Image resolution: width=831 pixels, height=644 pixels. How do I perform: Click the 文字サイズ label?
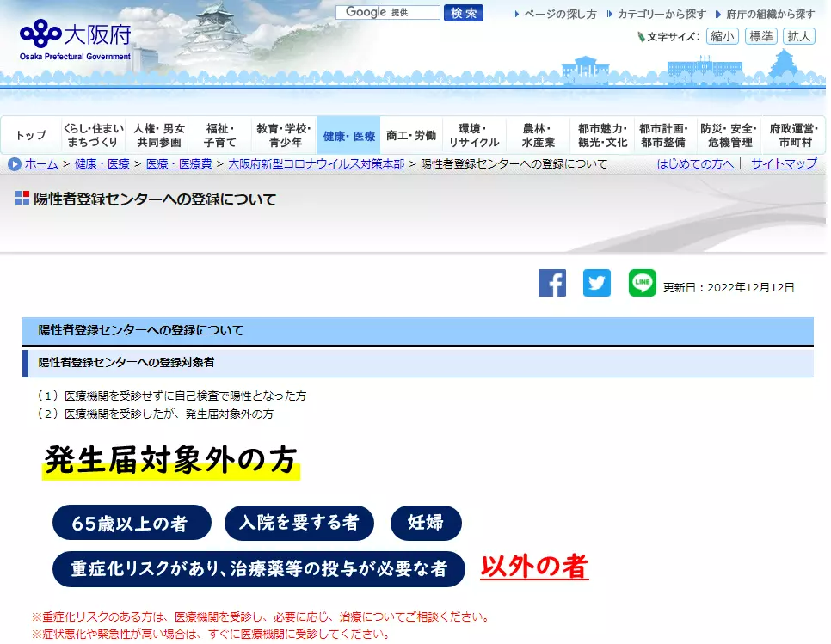point(673,37)
